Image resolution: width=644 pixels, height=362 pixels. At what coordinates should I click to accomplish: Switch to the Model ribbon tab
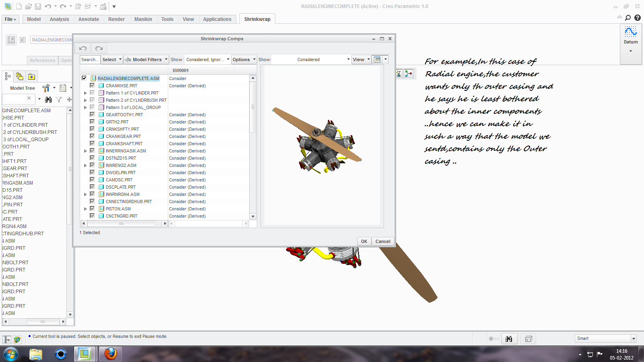click(x=34, y=19)
